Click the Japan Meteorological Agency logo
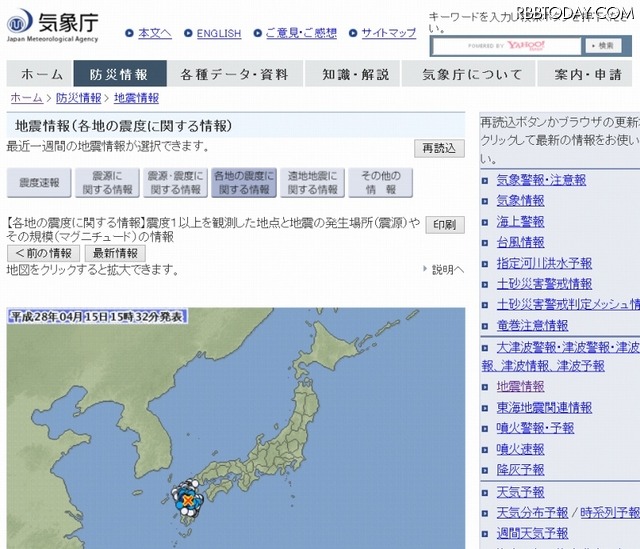640x549 pixels. (52, 25)
